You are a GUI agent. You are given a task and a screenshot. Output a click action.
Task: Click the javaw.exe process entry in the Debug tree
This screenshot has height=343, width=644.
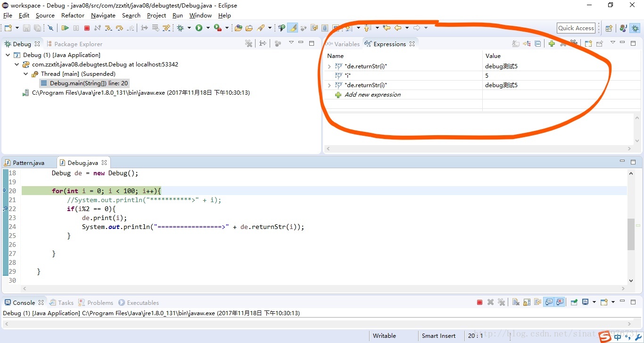pyautogui.click(x=136, y=93)
